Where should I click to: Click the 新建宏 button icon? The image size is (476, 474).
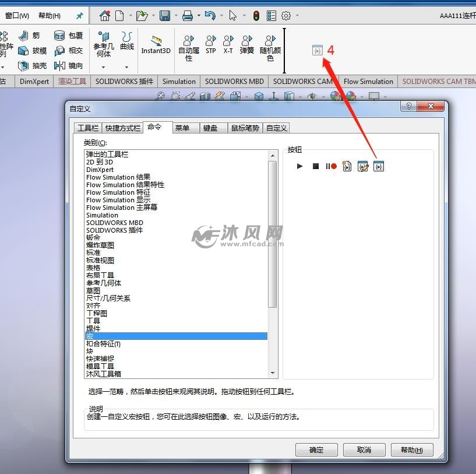click(347, 166)
